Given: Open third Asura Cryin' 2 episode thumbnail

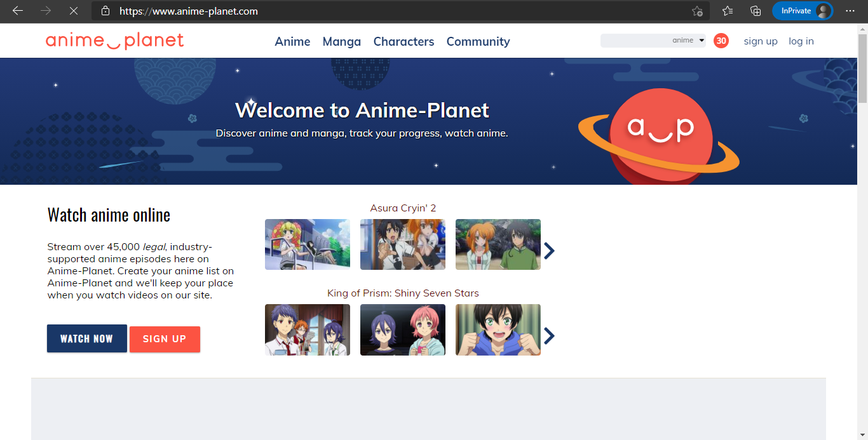Looking at the screenshot, I should [x=498, y=244].
